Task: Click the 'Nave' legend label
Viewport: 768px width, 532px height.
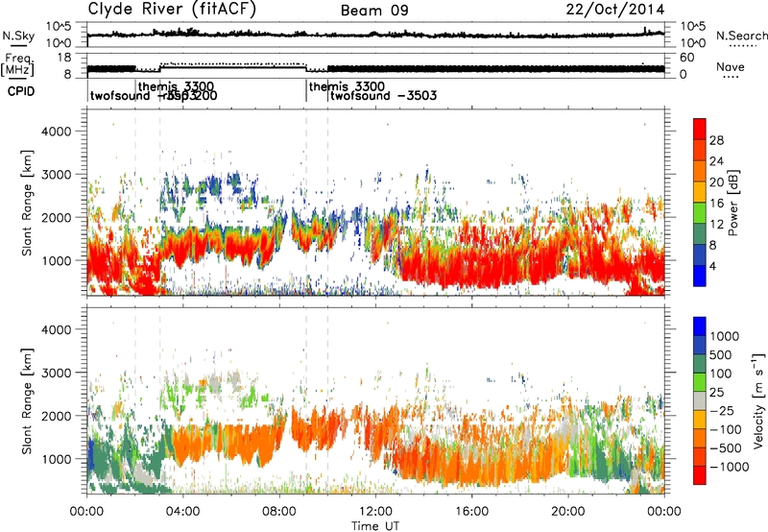Action: click(x=731, y=66)
